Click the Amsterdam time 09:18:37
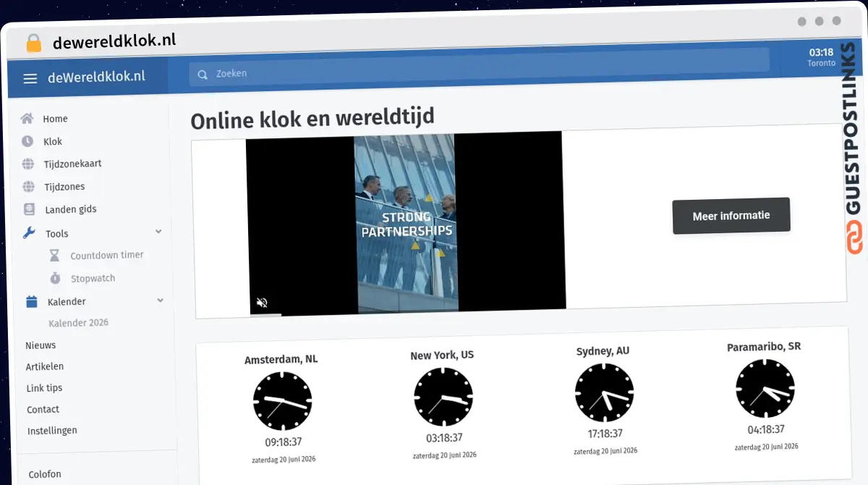 click(284, 442)
